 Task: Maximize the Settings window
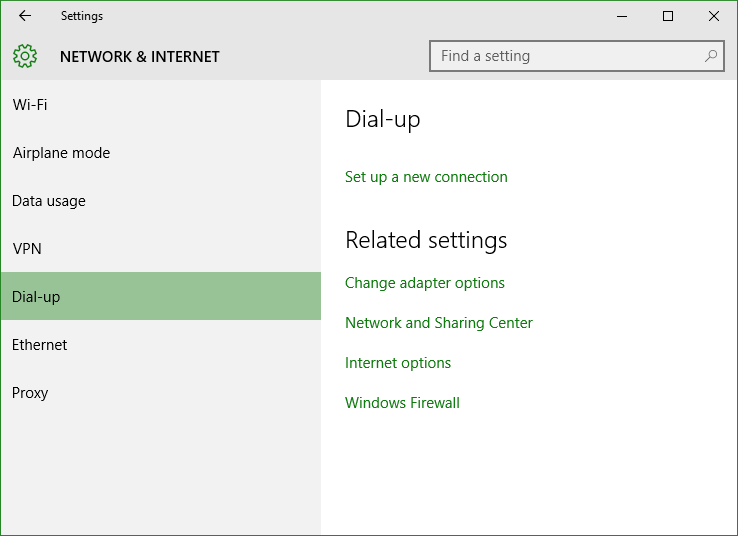pos(667,16)
